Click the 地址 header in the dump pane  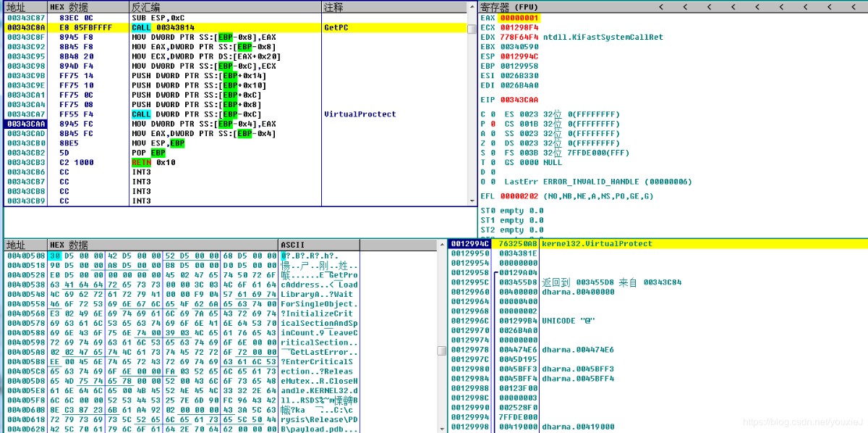pos(25,245)
